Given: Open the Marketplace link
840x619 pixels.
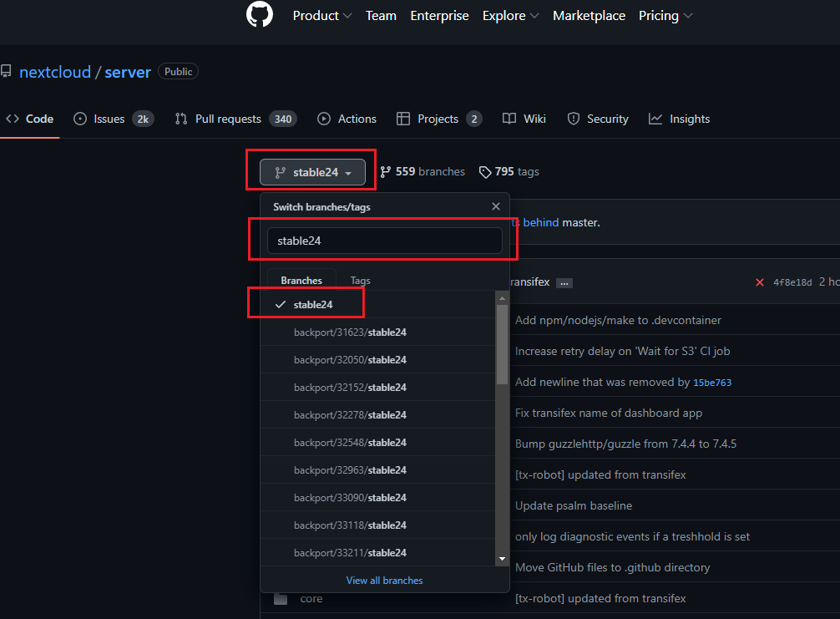Looking at the screenshot, I should (x=589, y=16).
